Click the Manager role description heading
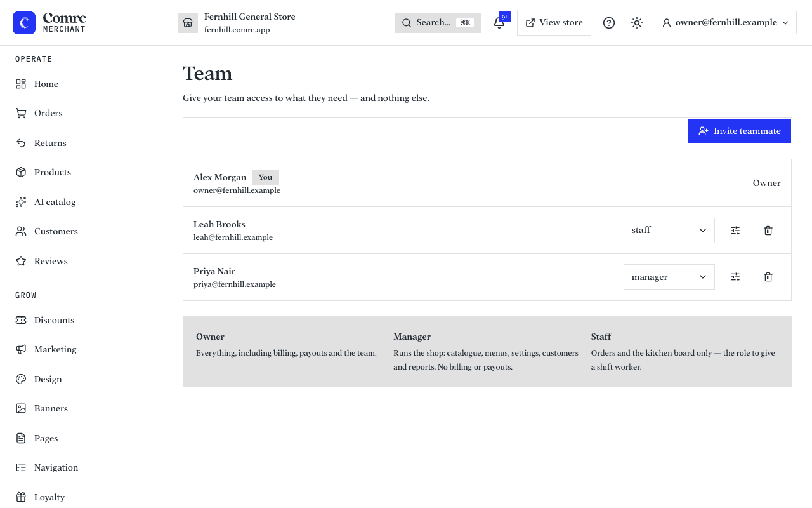 coord(412,337)
